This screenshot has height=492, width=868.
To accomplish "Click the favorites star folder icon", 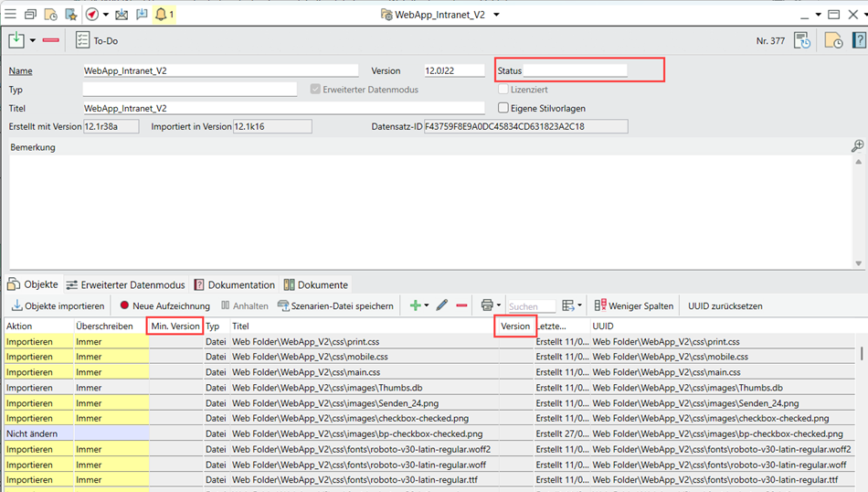I will [70, 15].
